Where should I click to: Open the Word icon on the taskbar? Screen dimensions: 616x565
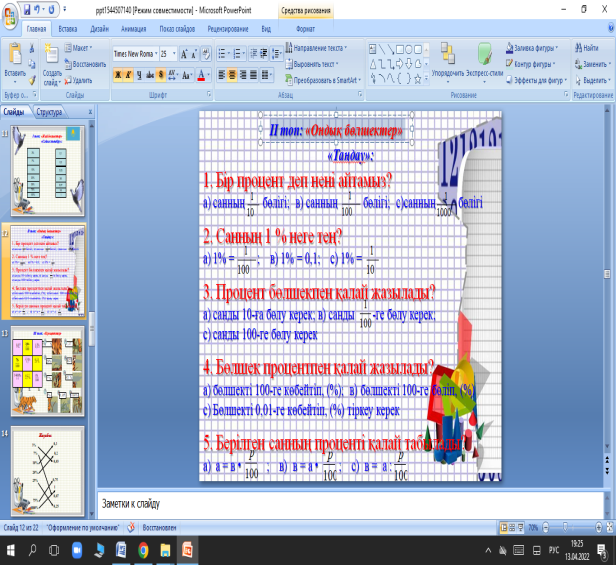[x=121, y=550]
